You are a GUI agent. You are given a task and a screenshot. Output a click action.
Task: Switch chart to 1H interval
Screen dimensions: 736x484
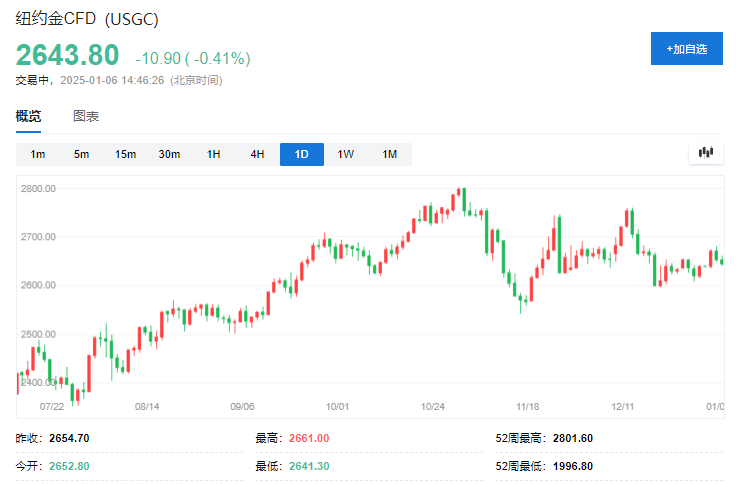[214, 154]
